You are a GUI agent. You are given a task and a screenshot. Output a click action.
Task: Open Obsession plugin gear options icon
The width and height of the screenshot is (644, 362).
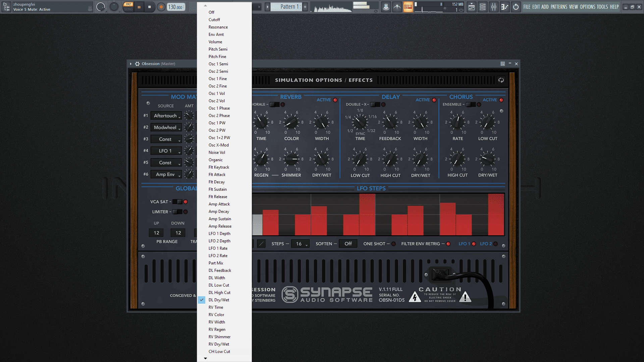pos(137,64)
